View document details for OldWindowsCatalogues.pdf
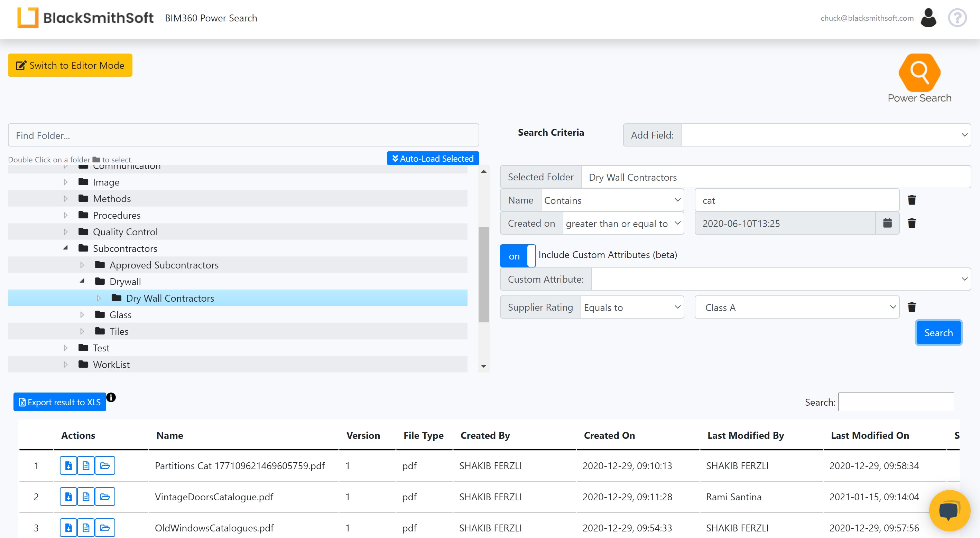The height and width of the screenshot is (538, 980). [x=86, y=528]
